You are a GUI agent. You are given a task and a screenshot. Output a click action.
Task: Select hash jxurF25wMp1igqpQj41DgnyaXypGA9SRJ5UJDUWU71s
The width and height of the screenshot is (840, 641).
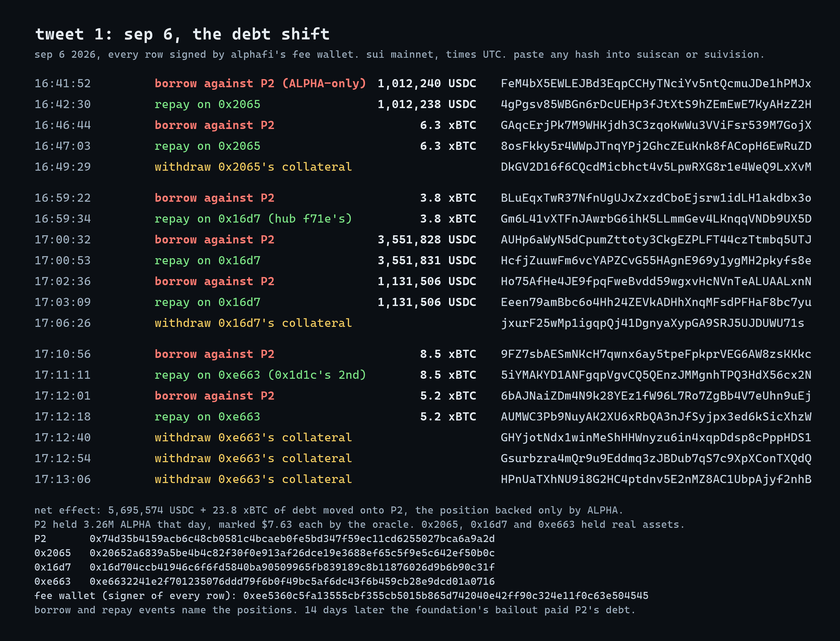coord(653,323)
